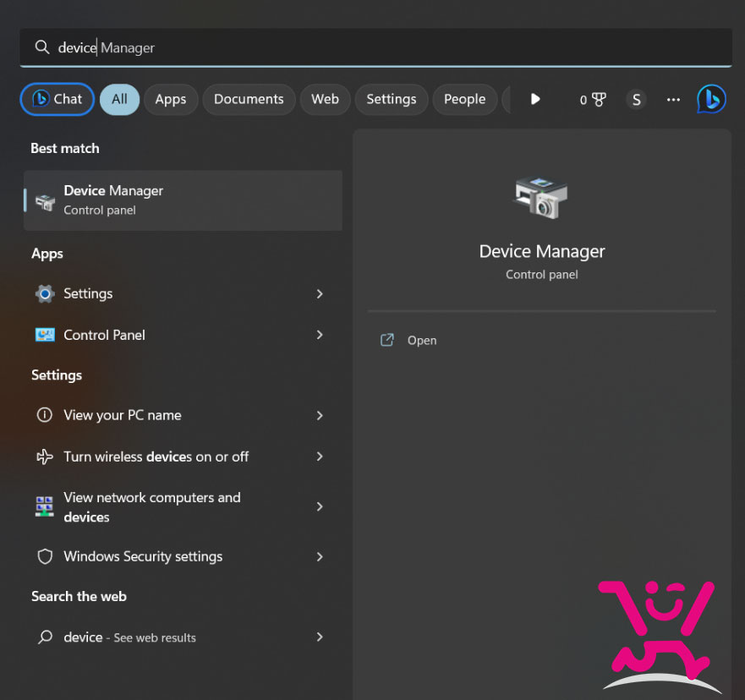Click the Device Manager icon in best match
The height and width of the screenshot is (700, 745).
pos(45,202)
